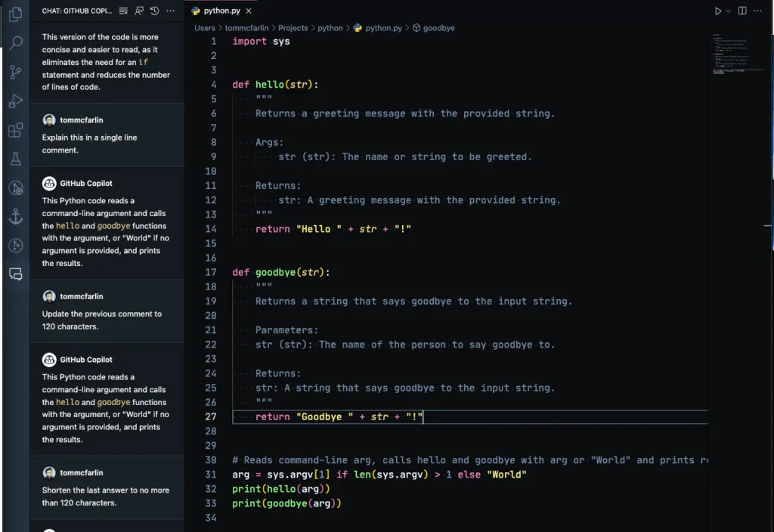Open editor more actions ellipsis
Image resolution: width=774 pixels, height=532 pixels.
coord(757,11)
